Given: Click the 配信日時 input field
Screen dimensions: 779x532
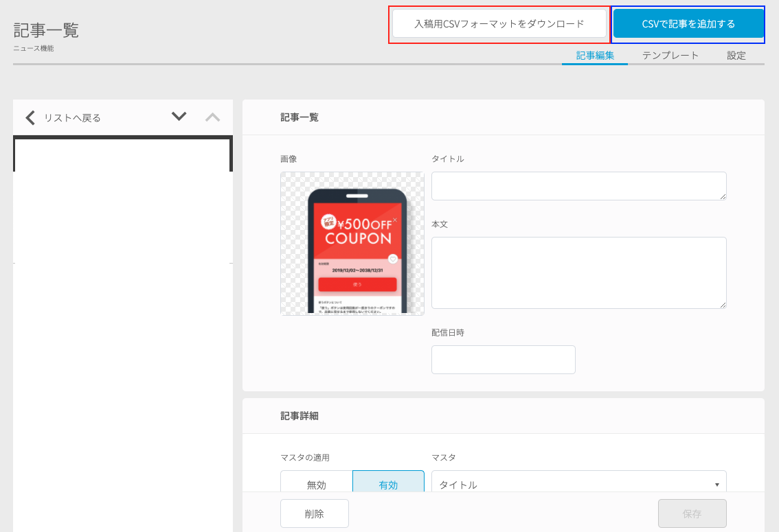Looking at the screenshot, I should tap(504, 360).
